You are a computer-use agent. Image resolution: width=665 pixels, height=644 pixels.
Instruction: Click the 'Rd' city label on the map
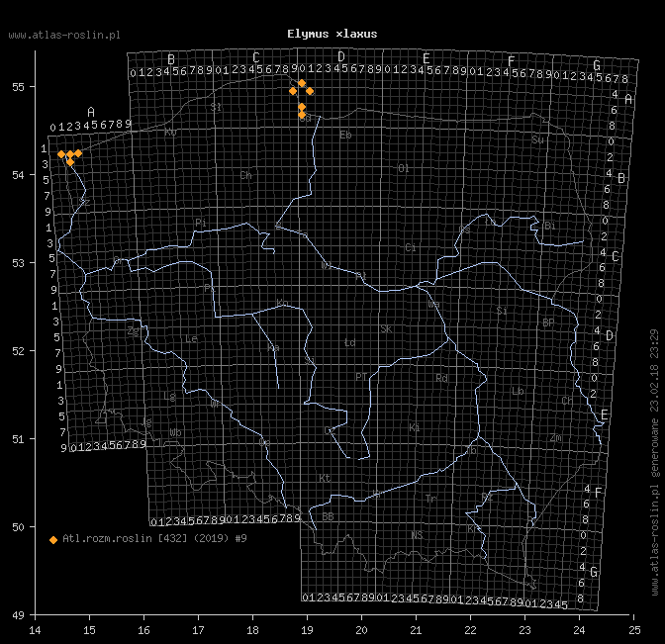pos(442,378)
